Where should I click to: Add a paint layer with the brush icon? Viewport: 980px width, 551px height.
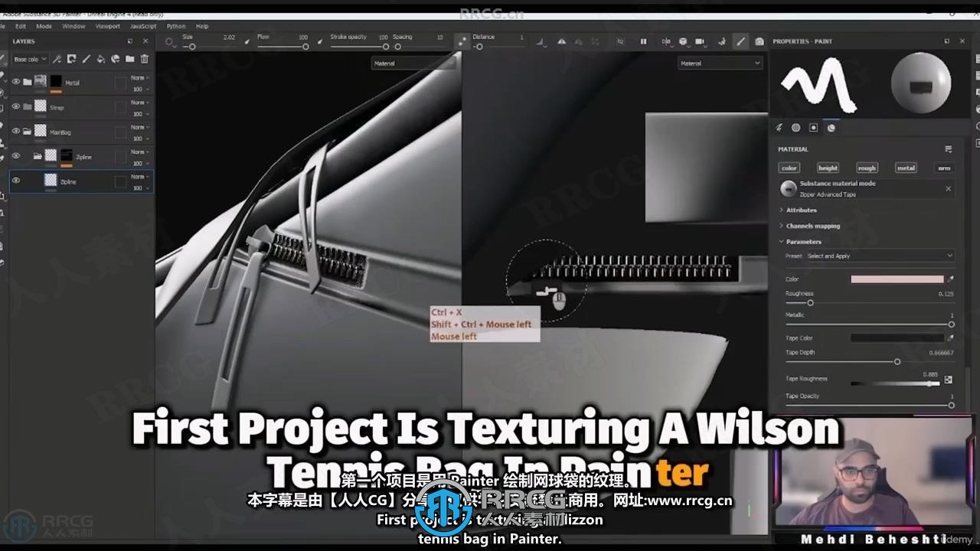86,59
